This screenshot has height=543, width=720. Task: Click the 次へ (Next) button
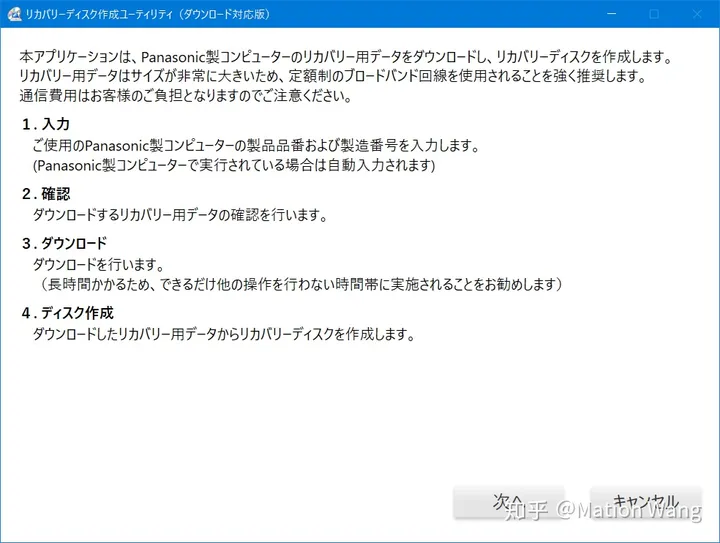click(x=509, y=503)
